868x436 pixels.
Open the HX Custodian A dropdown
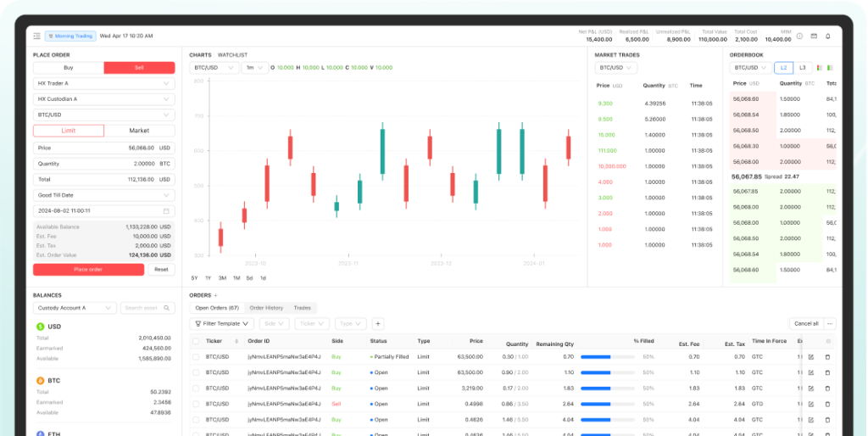(104, 99)
